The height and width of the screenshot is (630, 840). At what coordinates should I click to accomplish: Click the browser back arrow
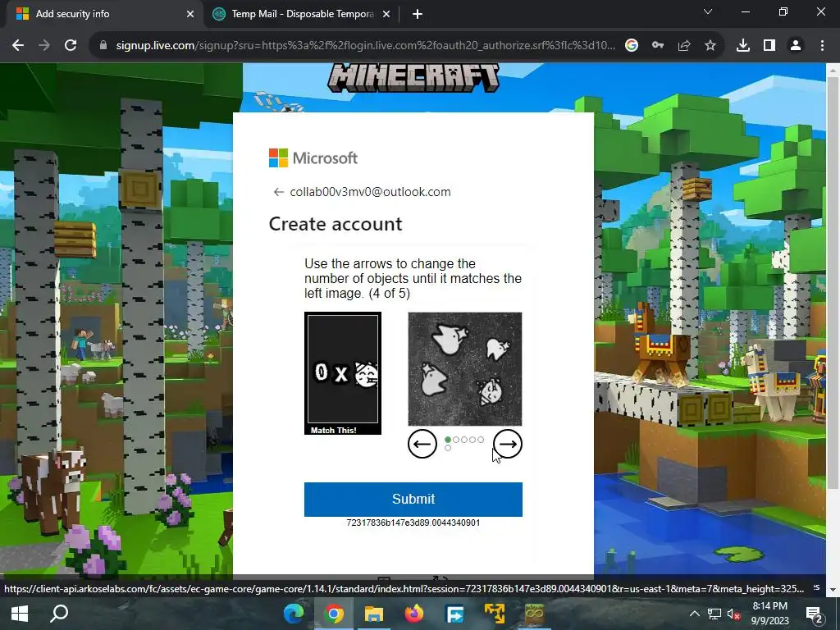pyautogui.click(x=18, y=46)
